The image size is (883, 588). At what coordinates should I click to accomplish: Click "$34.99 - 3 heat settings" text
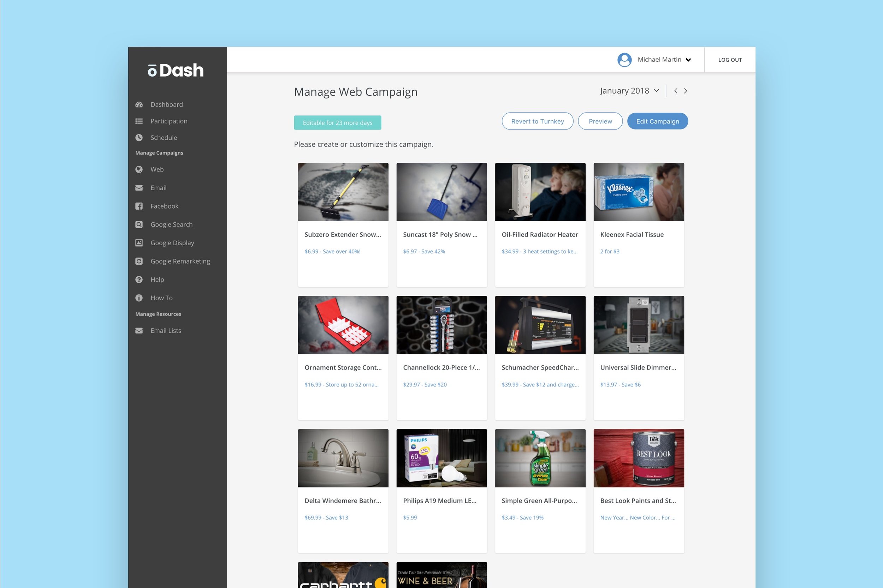point(540,252)
